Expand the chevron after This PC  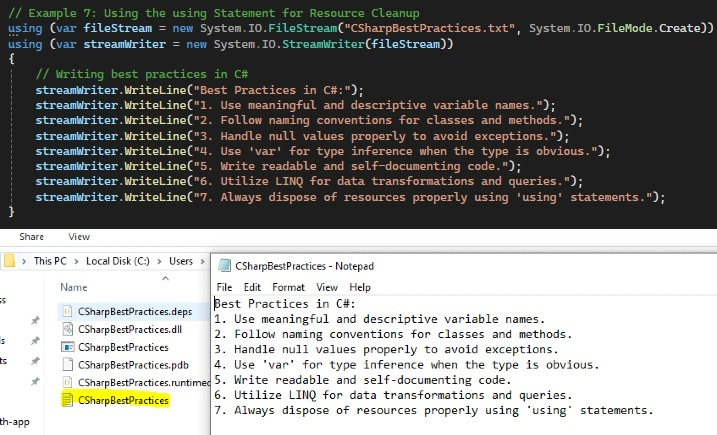(76, 261)
